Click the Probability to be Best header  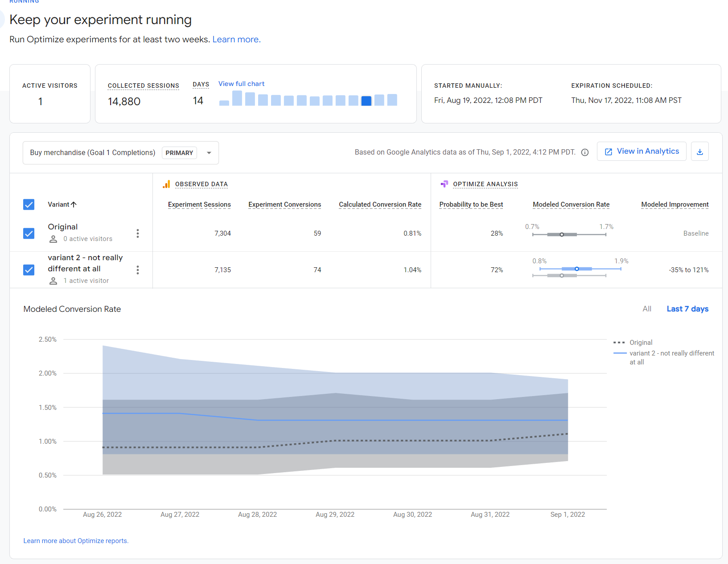click(x=471, y=204)
